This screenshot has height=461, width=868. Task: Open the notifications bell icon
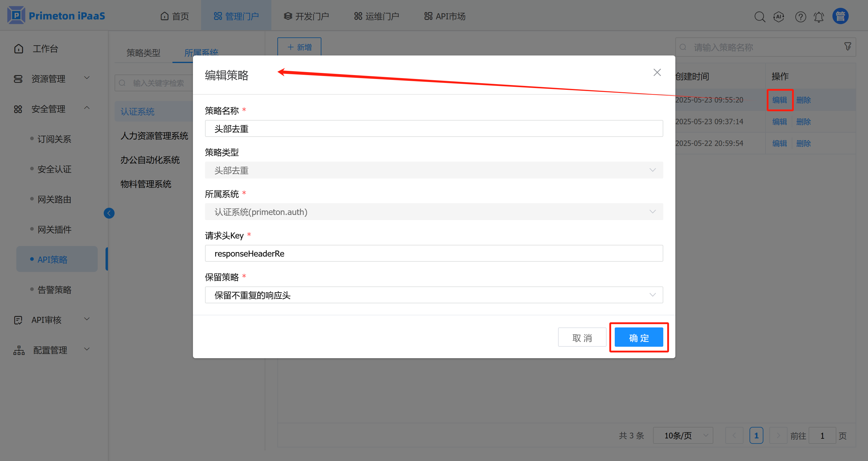point(819,17)
